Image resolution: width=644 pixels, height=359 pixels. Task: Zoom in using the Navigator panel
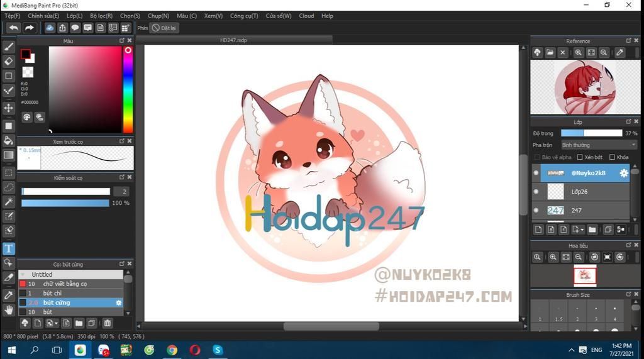tap(553, 257)
